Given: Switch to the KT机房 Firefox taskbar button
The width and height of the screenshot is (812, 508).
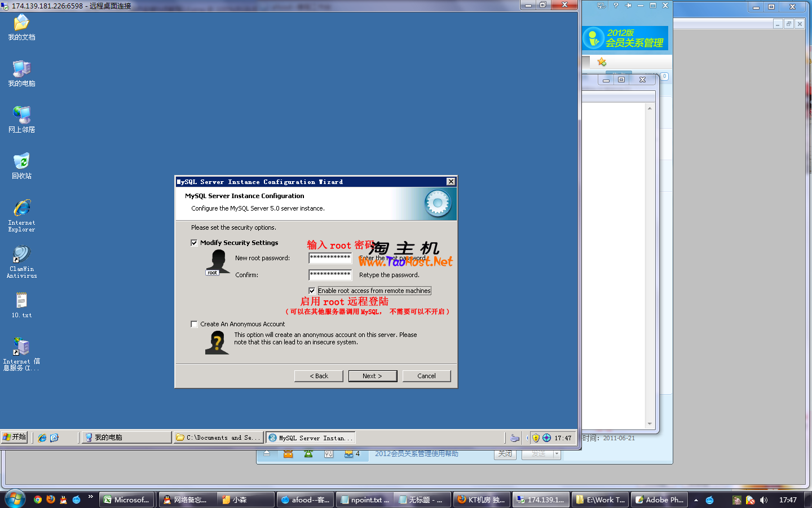Looking at the screenshot, I should (x=482, y=500).
